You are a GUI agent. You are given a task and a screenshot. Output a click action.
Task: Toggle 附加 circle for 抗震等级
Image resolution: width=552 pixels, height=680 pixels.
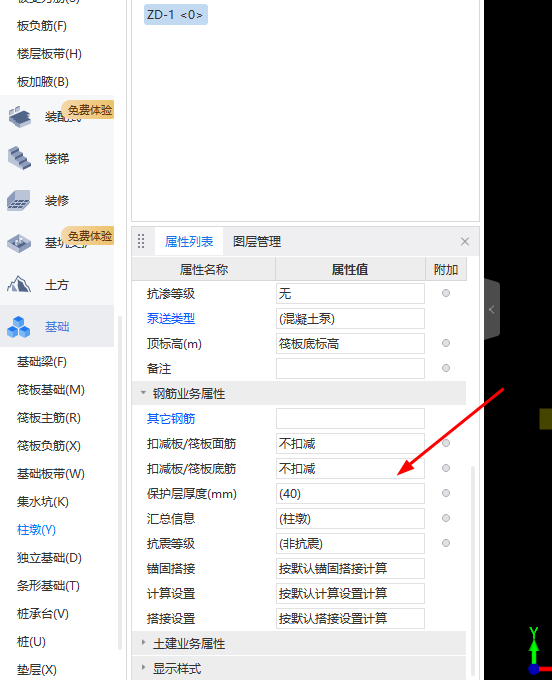pos(446,543)
